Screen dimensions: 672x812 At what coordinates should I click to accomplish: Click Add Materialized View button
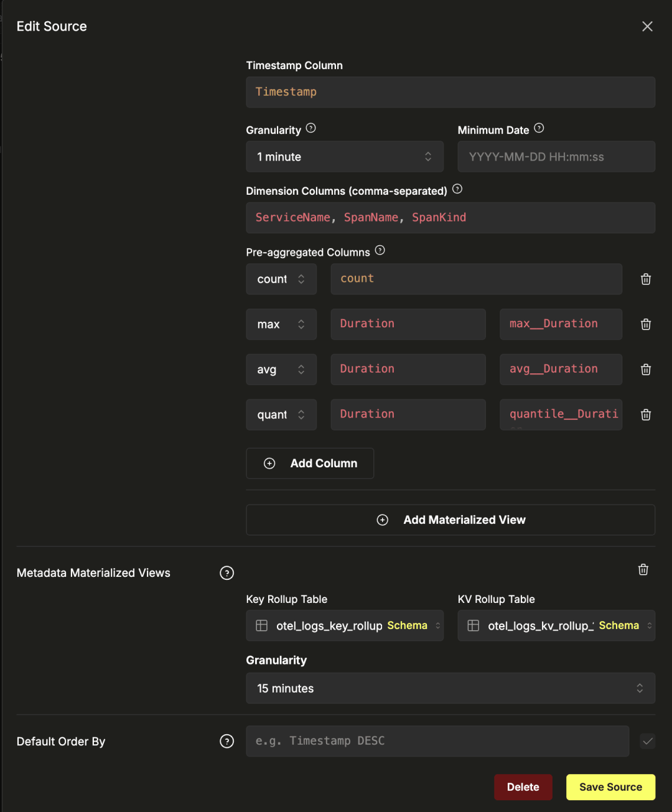coord(450,520)
